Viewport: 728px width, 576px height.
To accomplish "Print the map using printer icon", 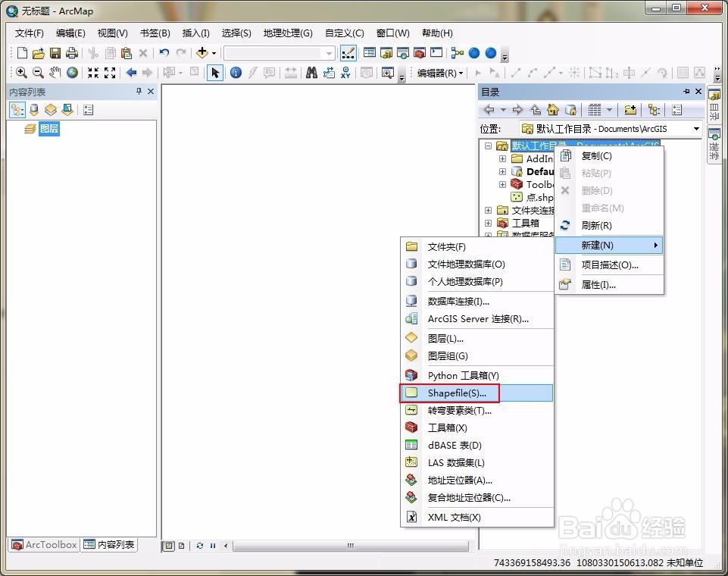I will (71, 53).
